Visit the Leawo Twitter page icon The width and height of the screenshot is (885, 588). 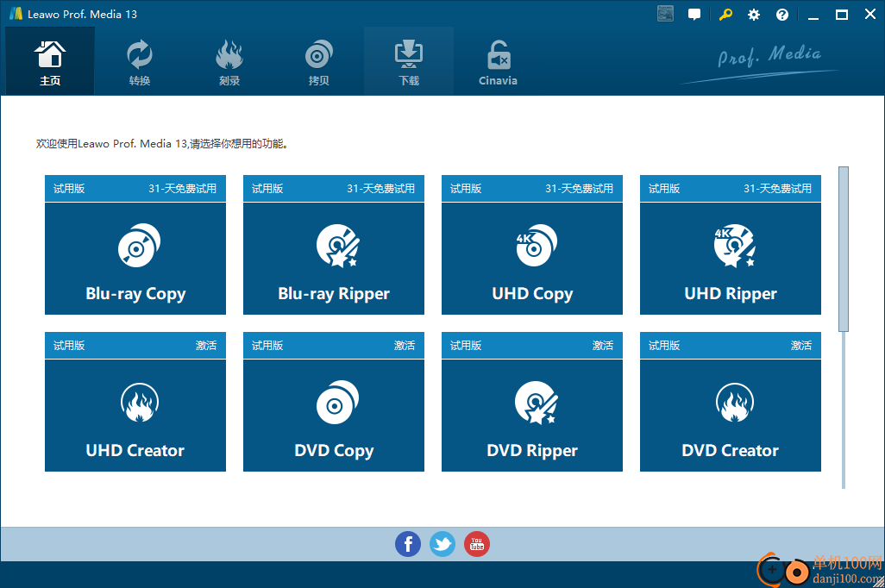[x=442, y=544]
